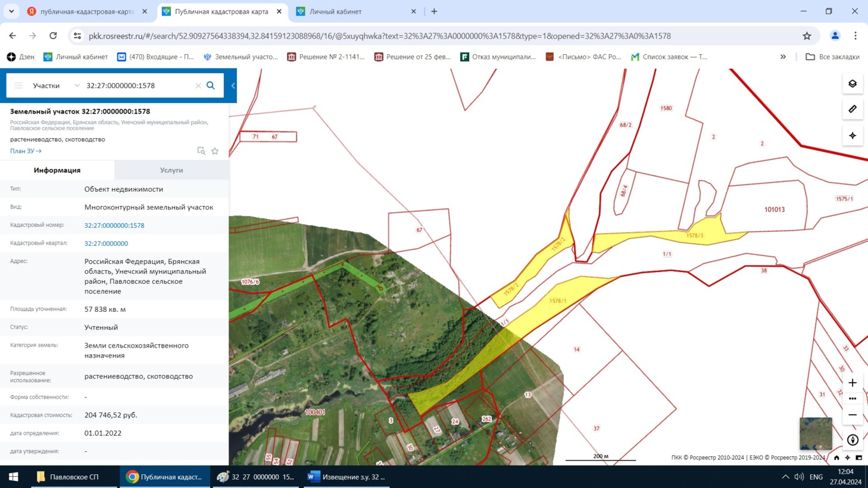Screen dimensions: 868x488
Task: Open the map layers panel
Action: click(x=853, y=84)
